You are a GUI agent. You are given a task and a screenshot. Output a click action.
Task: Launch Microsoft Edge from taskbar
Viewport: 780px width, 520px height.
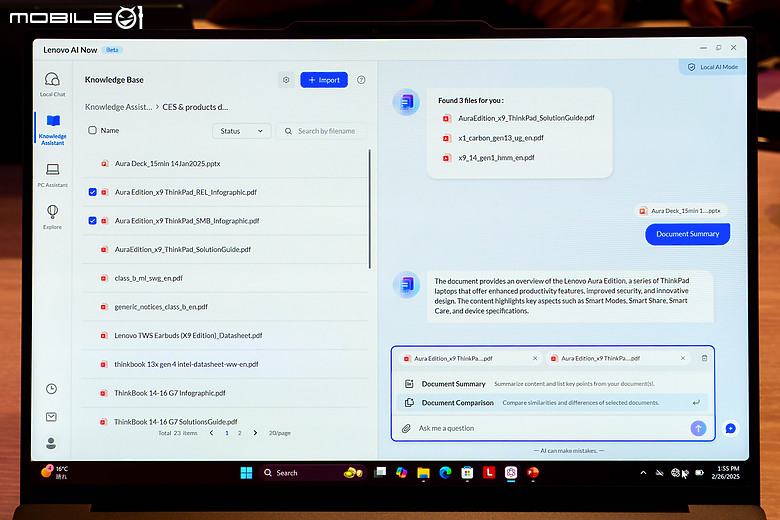point(445,473)
